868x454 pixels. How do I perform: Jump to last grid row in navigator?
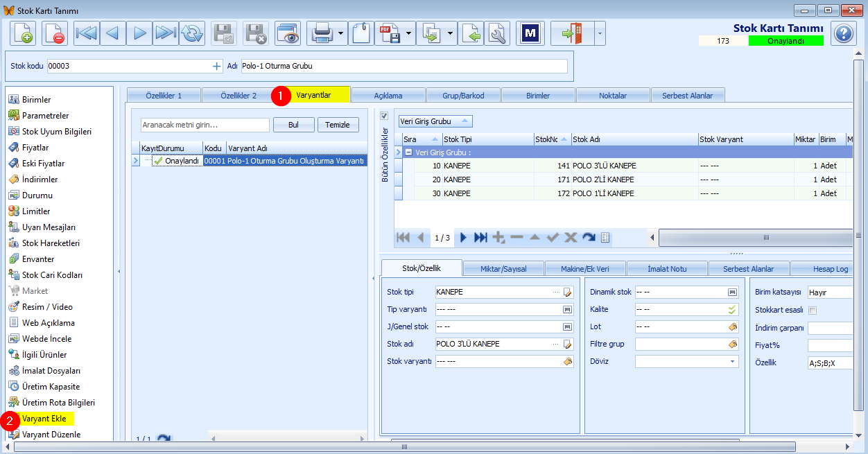(x=480, y=237)
